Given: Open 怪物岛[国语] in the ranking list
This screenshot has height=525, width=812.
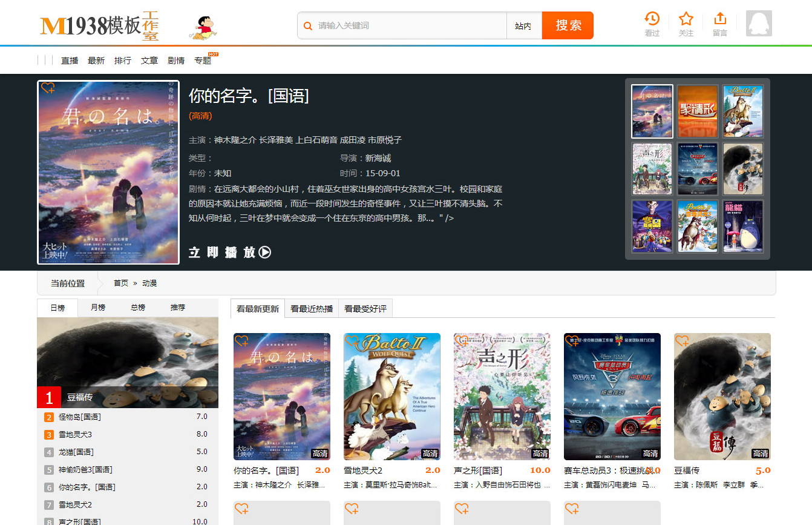Looking at the screenshot, I should tap(80, 417).
